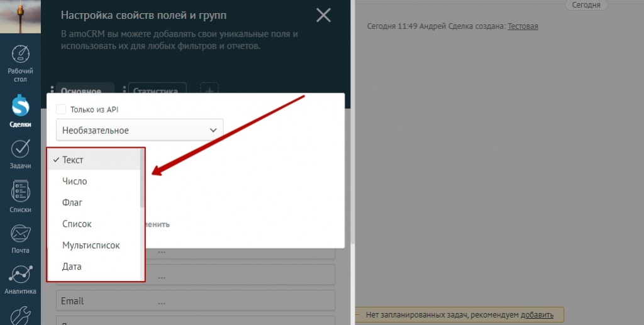Screen dimensions: 644x325
Task: Open the settings wrench icon in sidebar
Action: [x=20, y=315]
